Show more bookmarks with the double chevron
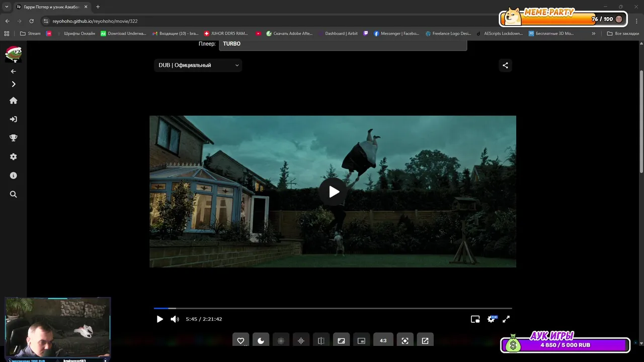This screenshot has height=362, width=644. click(x=594, y=34)
